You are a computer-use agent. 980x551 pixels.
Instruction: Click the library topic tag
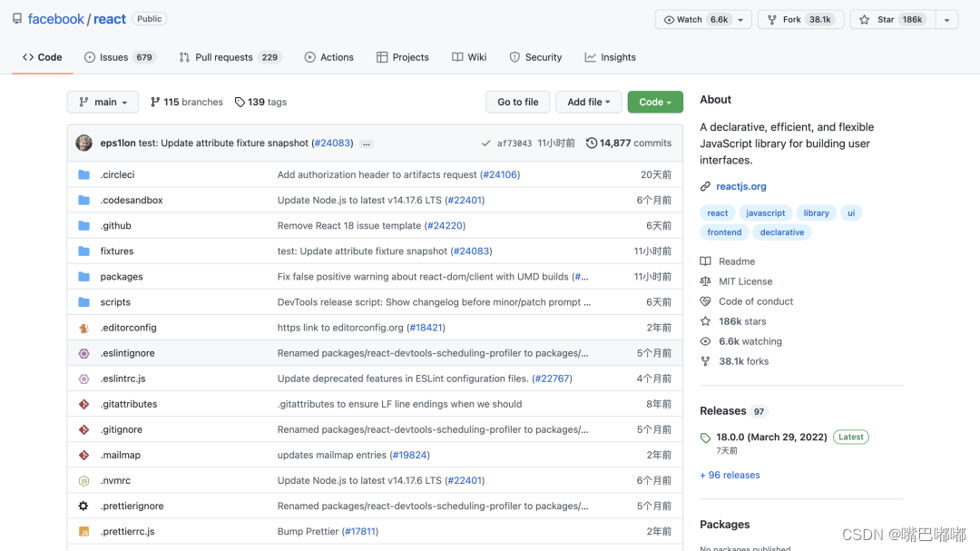point(817,213)
